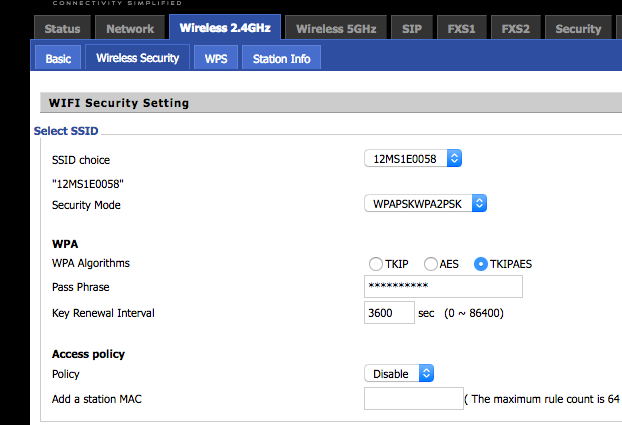Switch to the Network tab
Viewport: 622px width, 425px height.
(130, 29)
